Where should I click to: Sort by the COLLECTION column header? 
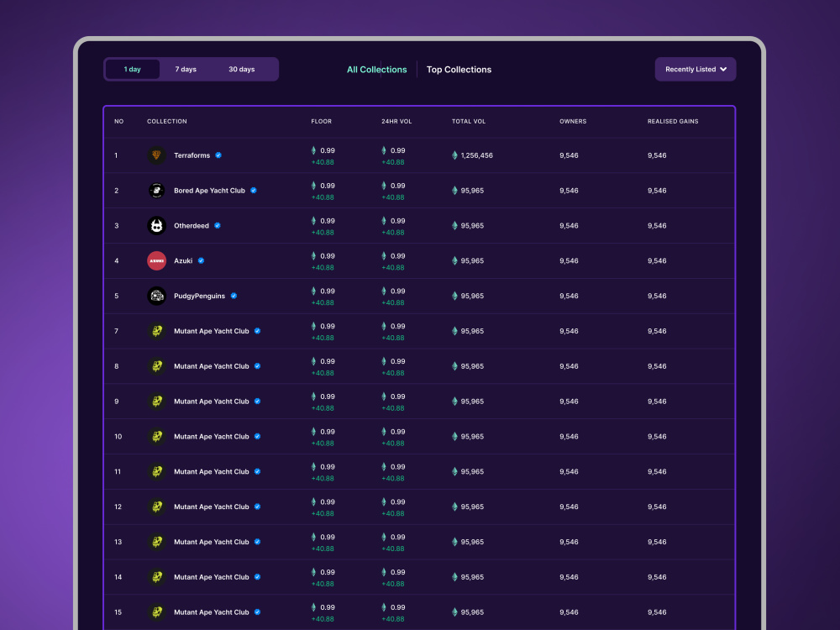point(167,122)
